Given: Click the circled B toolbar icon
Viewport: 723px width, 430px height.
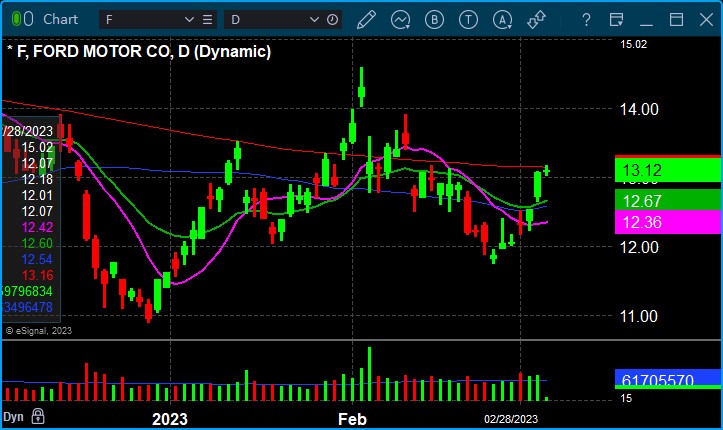Looking at the screenshot, I should coord(434,20).
